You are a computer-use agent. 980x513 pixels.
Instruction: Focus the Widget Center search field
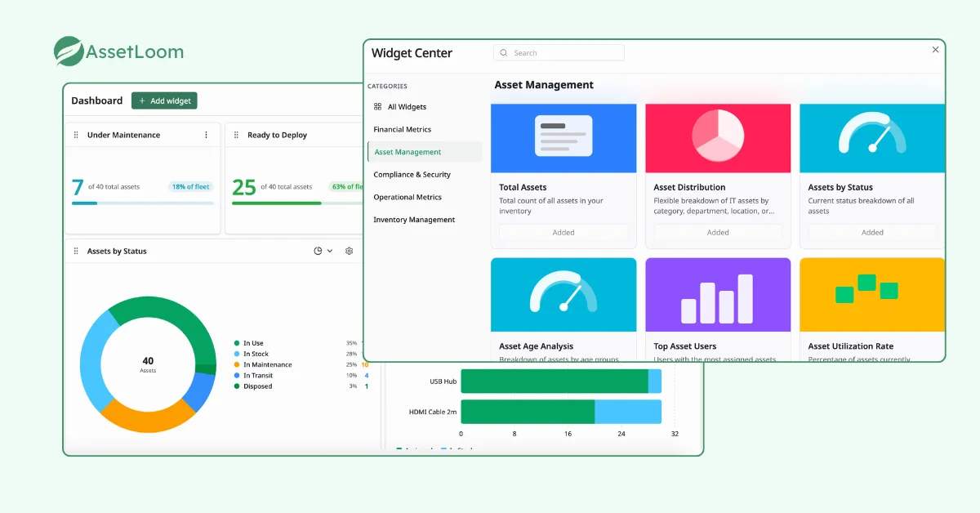coord(559,52)
